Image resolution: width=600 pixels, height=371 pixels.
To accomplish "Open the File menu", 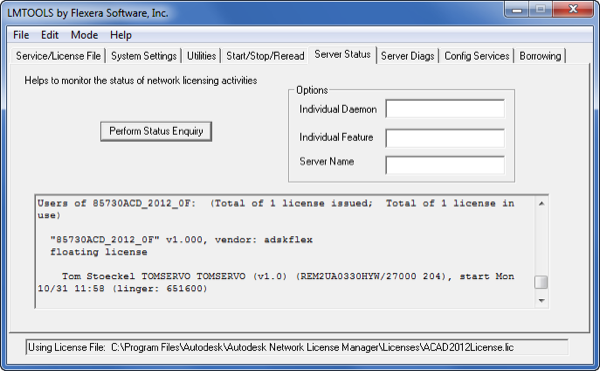I will point(21,35).
